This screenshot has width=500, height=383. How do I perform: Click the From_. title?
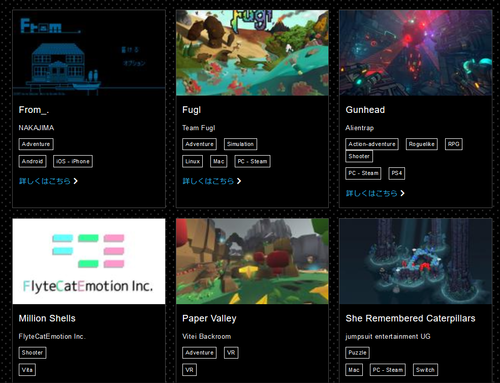pyautogui.click(x=34, y=110)
